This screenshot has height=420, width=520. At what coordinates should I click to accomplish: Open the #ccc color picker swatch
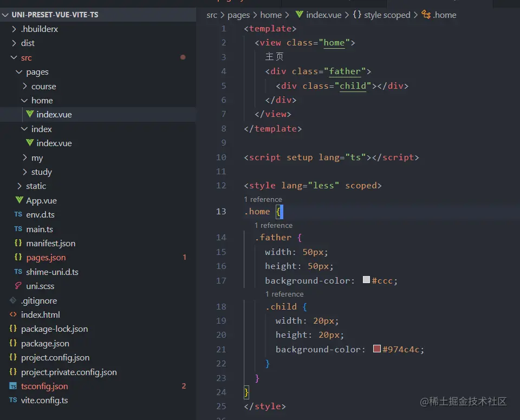point(366,280)
